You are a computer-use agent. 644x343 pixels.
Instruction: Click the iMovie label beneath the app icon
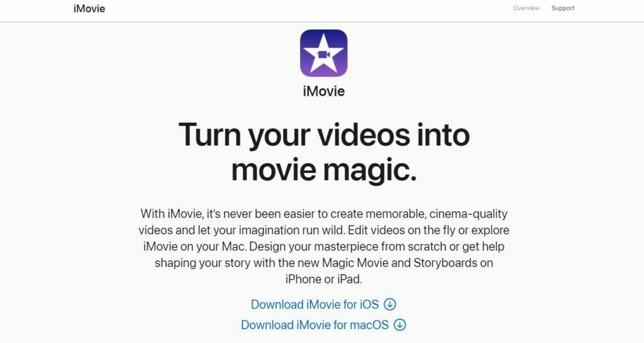[x=324, y=91]
